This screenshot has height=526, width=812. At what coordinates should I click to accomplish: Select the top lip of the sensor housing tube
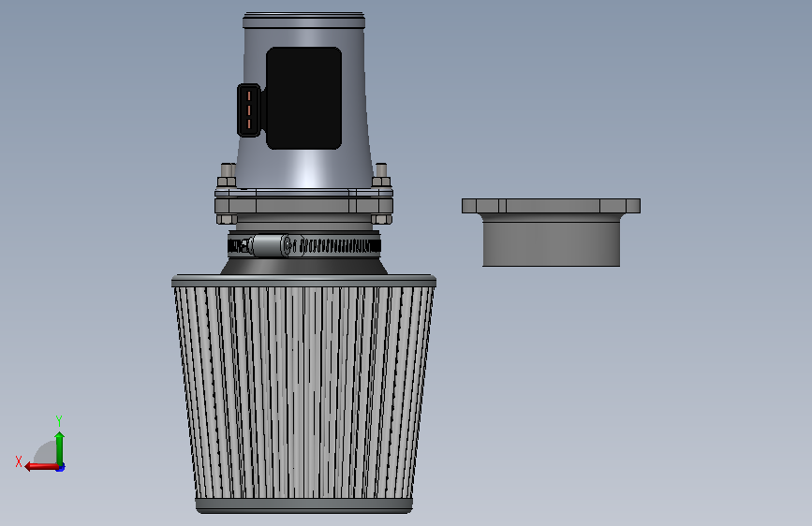click(x=304, y=21)
